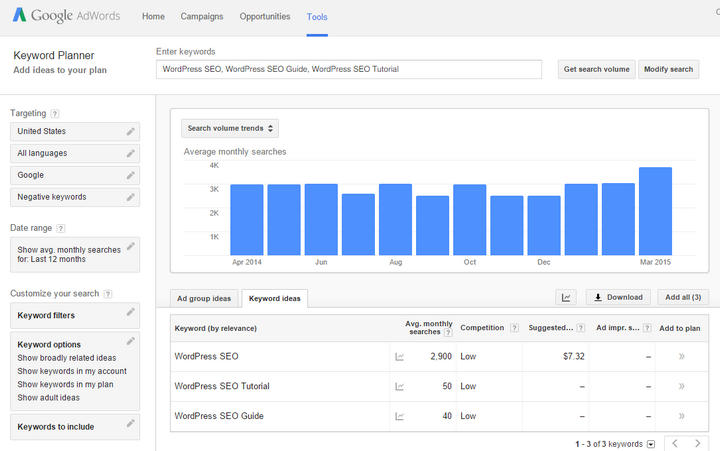
Task: Select the Apr 2014 chart bar
Action: [247, 220]
